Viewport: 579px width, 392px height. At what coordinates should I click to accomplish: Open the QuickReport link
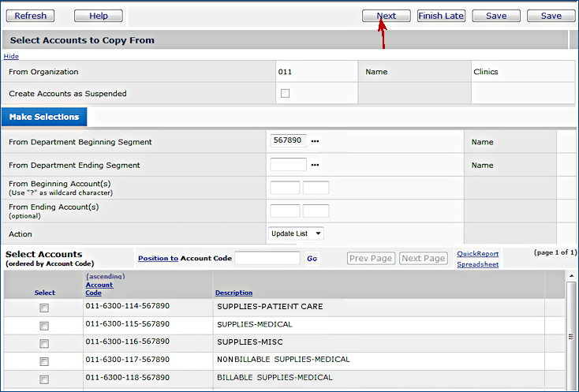click(x=477, y=254)
